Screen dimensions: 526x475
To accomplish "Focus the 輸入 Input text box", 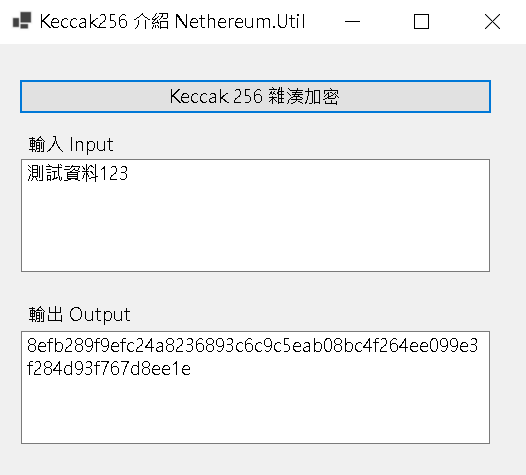I will (x=255, y=215).
